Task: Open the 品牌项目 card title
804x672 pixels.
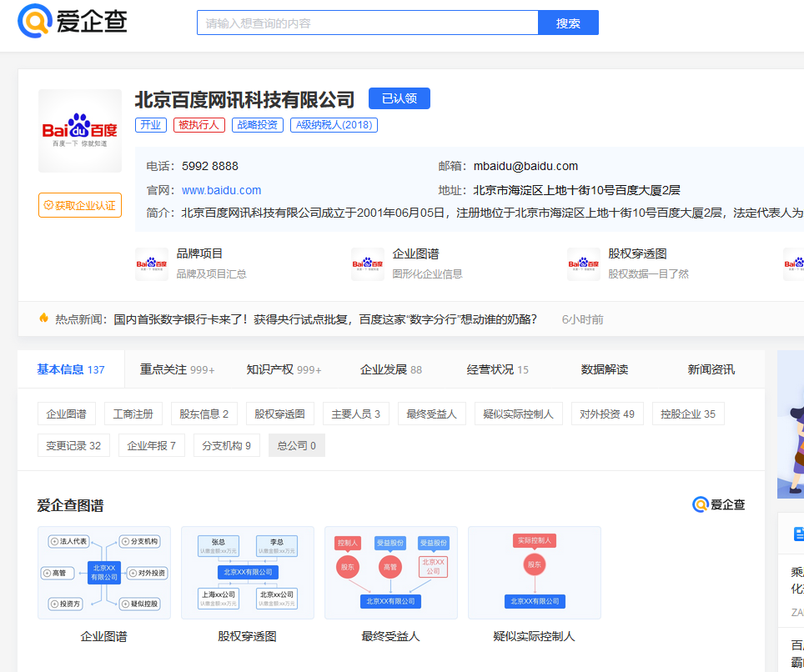Action: (199, 253)
